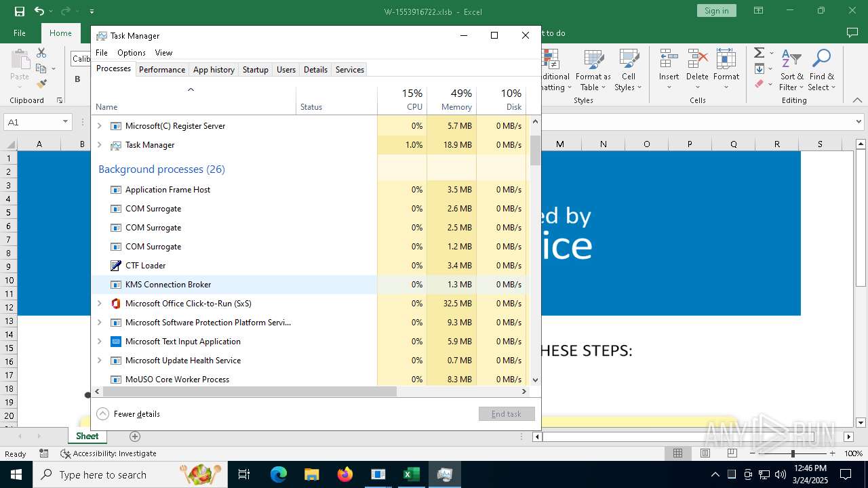Switch to Page Layout view
Image resolution: width=868 pixels, height=488 pixels.
pos(705,453)
